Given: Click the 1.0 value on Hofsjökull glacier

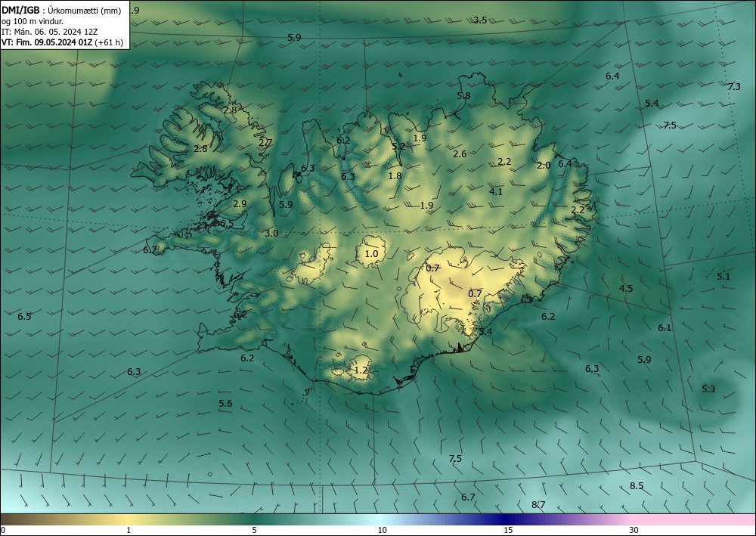Looking at the screenshot, I should 371,253.
